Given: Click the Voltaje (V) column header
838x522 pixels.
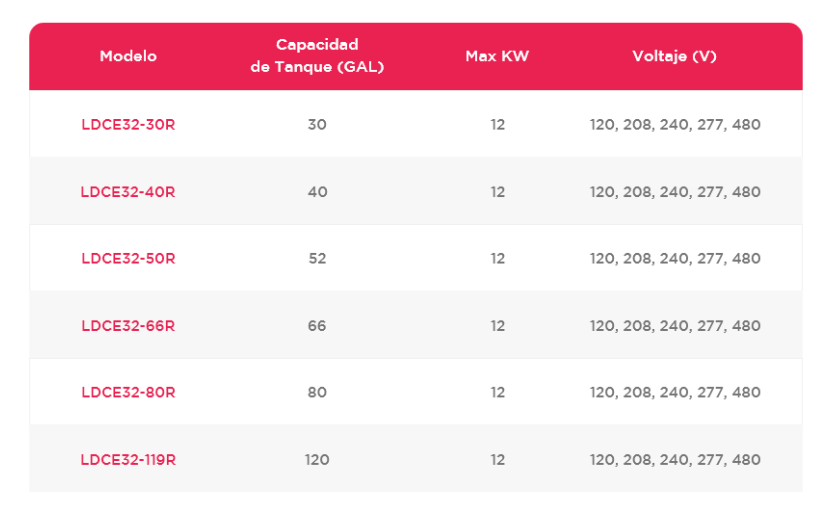Looking at the screenshot, I should pos(674,56).
